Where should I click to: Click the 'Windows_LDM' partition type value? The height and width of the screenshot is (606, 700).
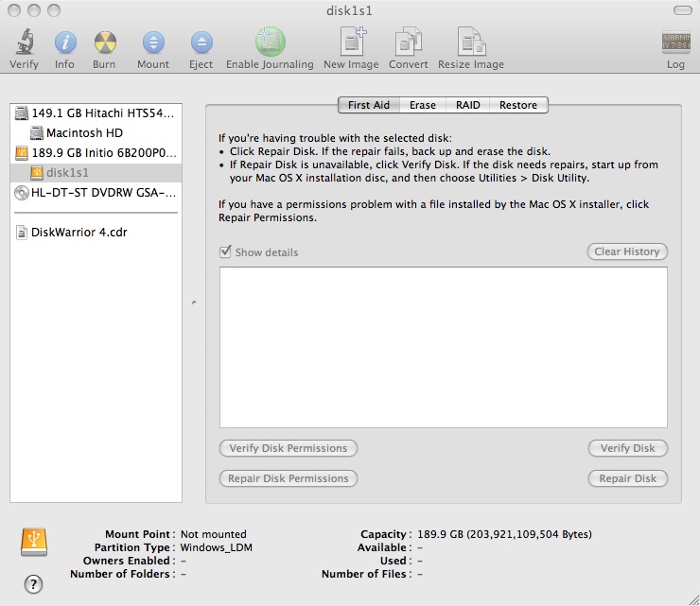coord(216,547)
